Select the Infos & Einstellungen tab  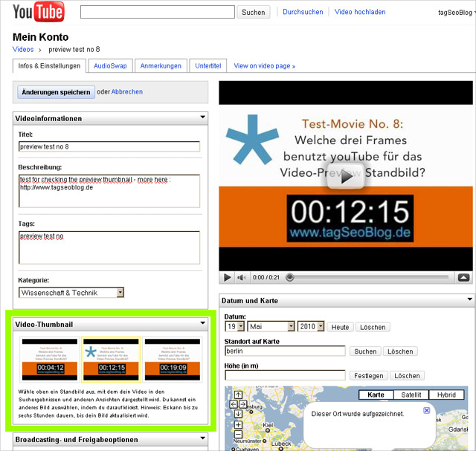pyautogui.click(x=49, y=66)
